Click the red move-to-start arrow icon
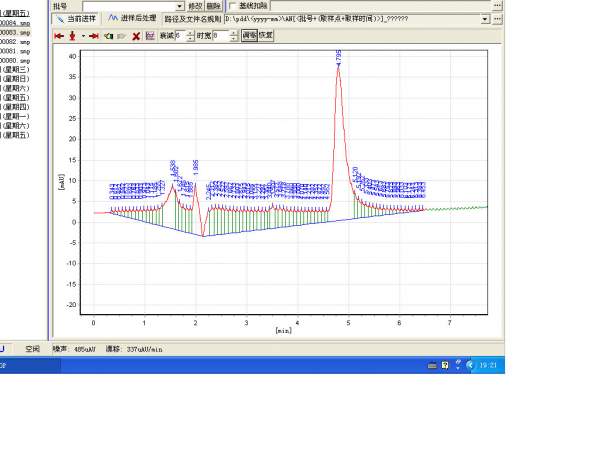Viewport: 600px width, 450px height. tap(59, 35)
